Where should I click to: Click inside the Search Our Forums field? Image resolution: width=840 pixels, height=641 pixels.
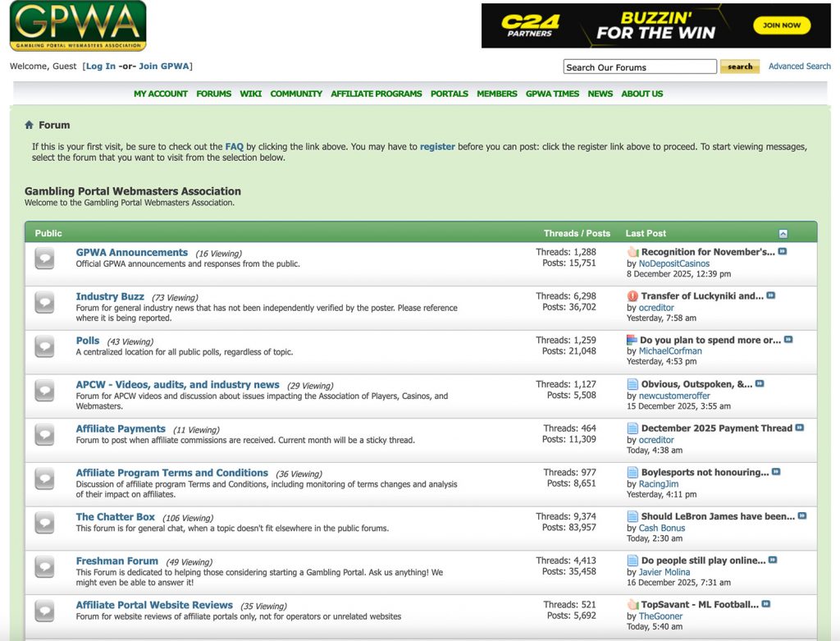(639, 66)
